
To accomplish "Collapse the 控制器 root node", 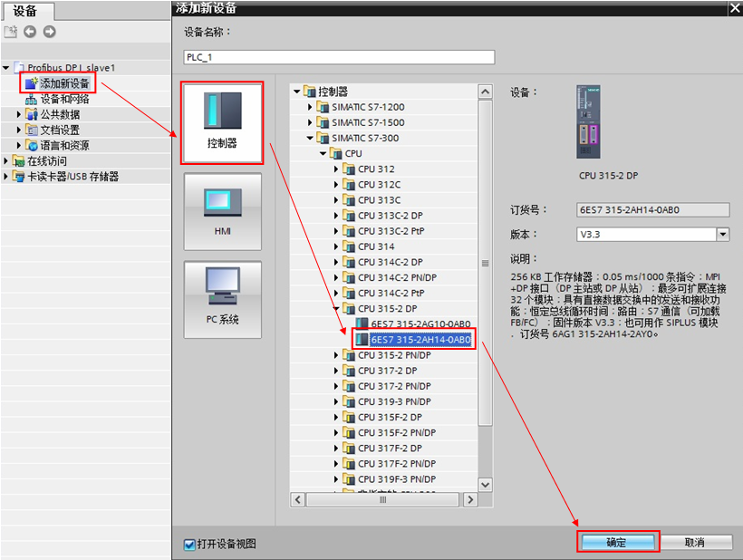I will pos(297,92).
